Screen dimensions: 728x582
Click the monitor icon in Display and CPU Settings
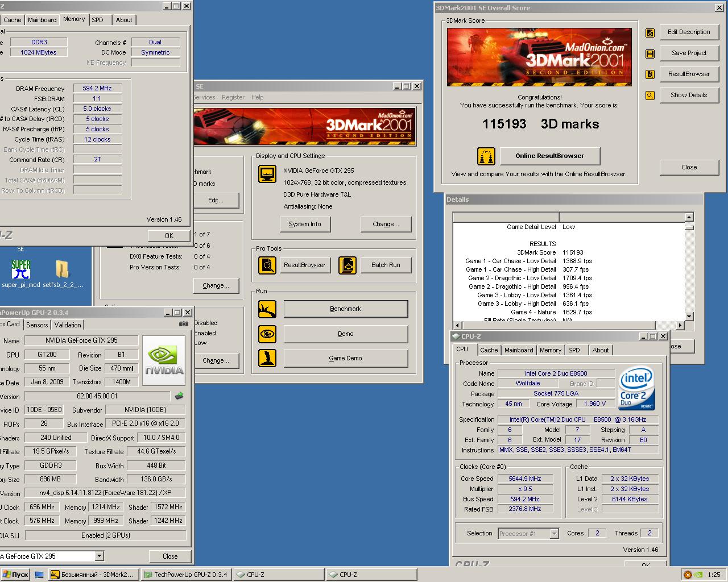[267, 174]
